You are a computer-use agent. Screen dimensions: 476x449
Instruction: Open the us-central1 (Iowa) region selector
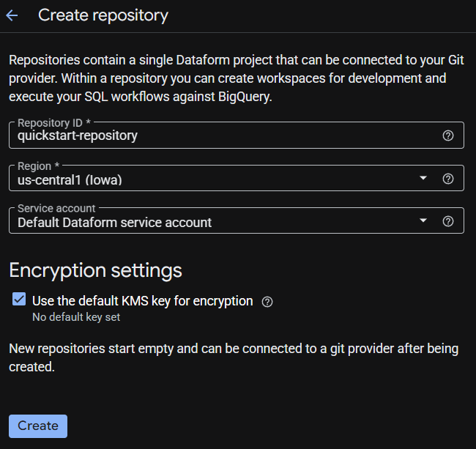[x=237, y=178]
